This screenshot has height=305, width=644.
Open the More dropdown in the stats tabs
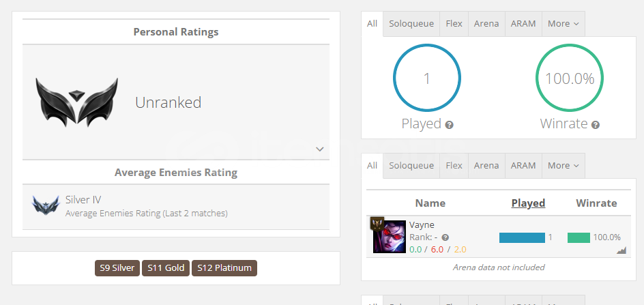(563, 24)
